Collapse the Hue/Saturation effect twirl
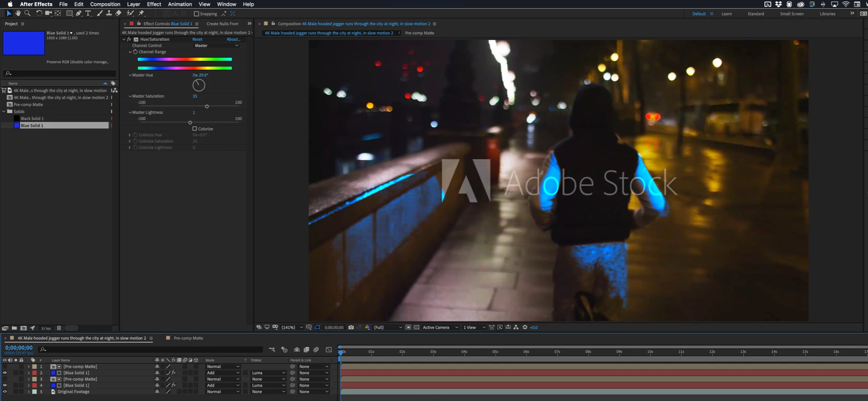The height and width of the screenshot is (401, 868). (124, 39)
